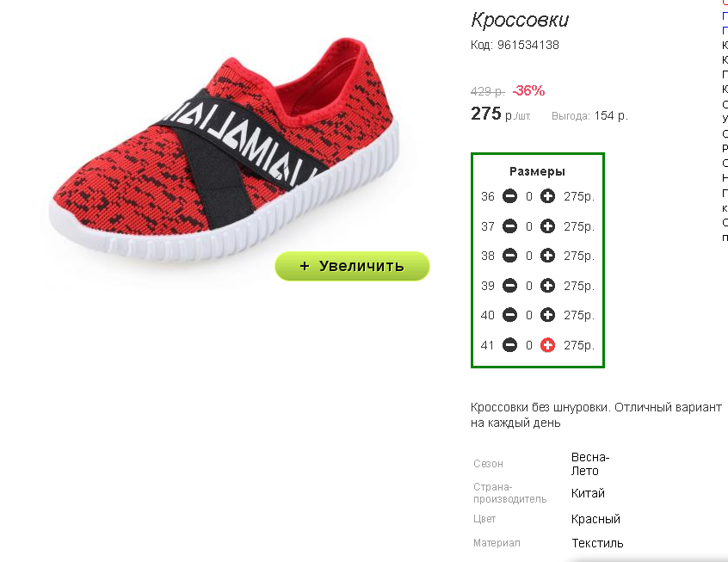Click the red plus for size 41
This screenshot has height=562, width=728.
pos(547,345)
